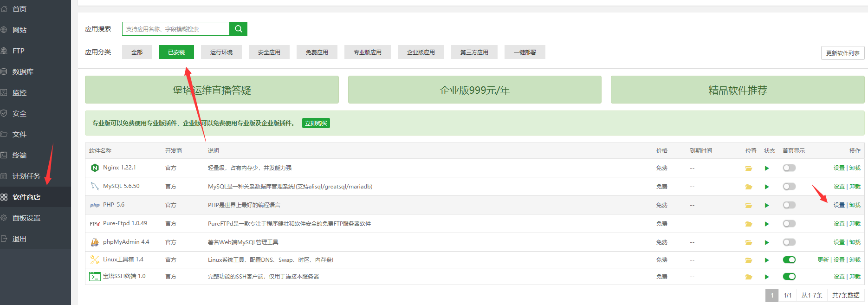Click the green search magnifier button
This screenshot has width=868, height=305.
(x=238, y=29)
